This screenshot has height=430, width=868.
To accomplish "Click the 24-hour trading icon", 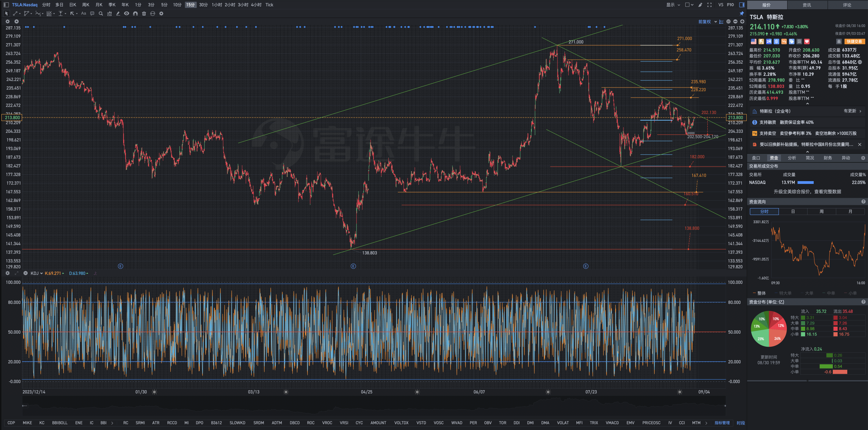I will pos(769,41).
